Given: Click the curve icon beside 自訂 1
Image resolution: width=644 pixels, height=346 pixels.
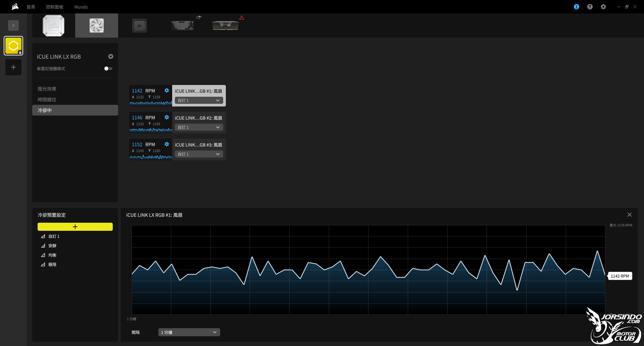Looking at the screenshot, I should click(43, 236).
